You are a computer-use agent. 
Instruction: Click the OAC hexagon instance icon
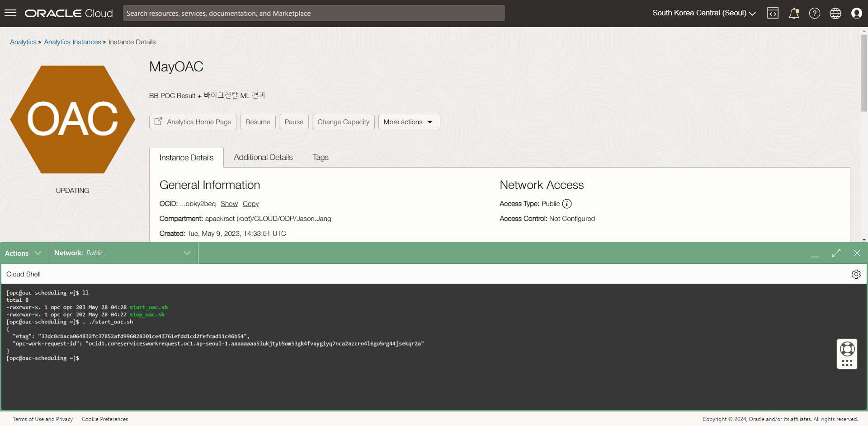tap(73, 119)
